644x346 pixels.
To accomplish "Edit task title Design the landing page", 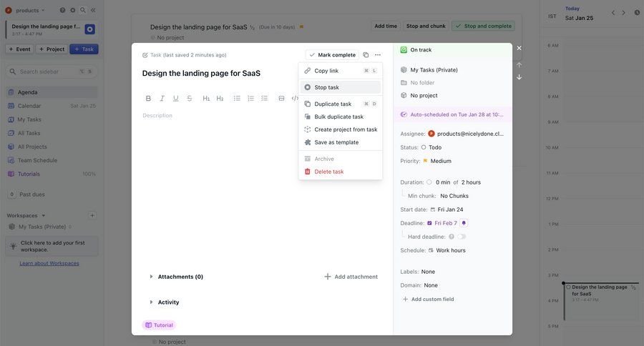I will pos(201,74).
